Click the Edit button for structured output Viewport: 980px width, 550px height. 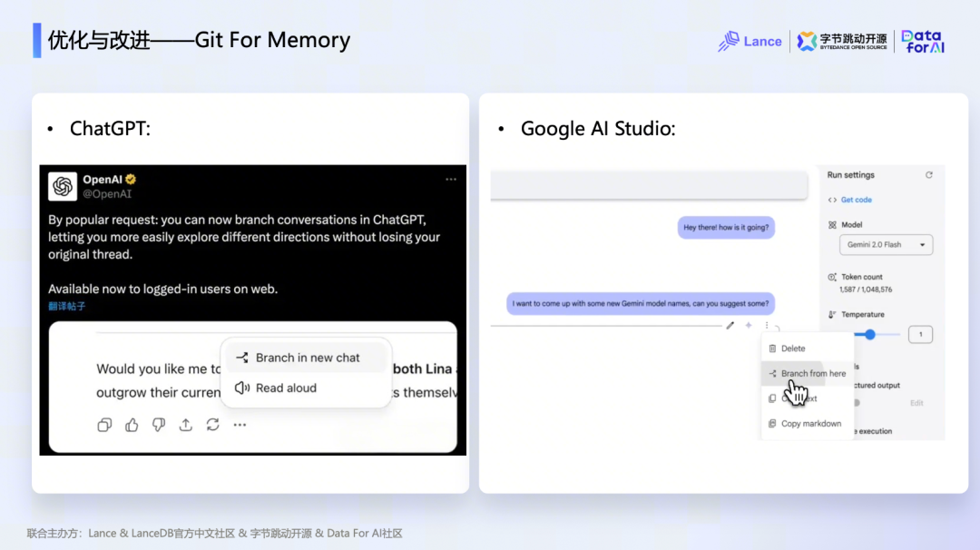(x=916, y=403)
